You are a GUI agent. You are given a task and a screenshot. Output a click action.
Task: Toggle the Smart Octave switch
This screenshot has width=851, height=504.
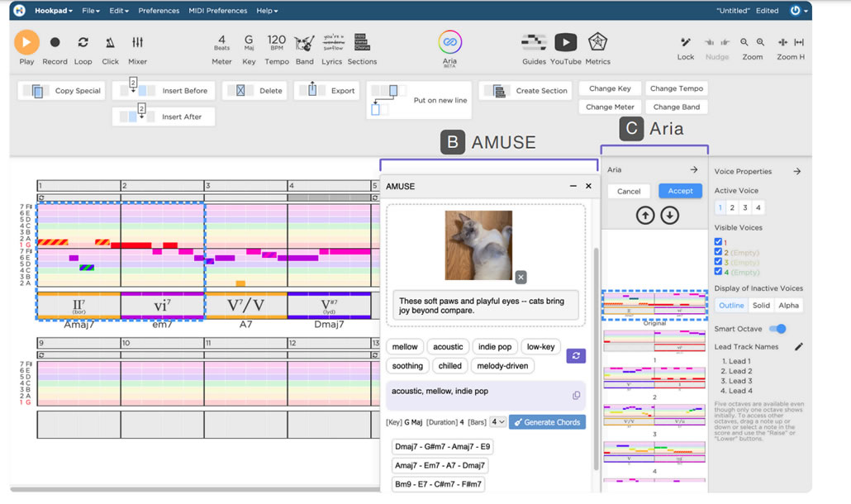(777, 329)
